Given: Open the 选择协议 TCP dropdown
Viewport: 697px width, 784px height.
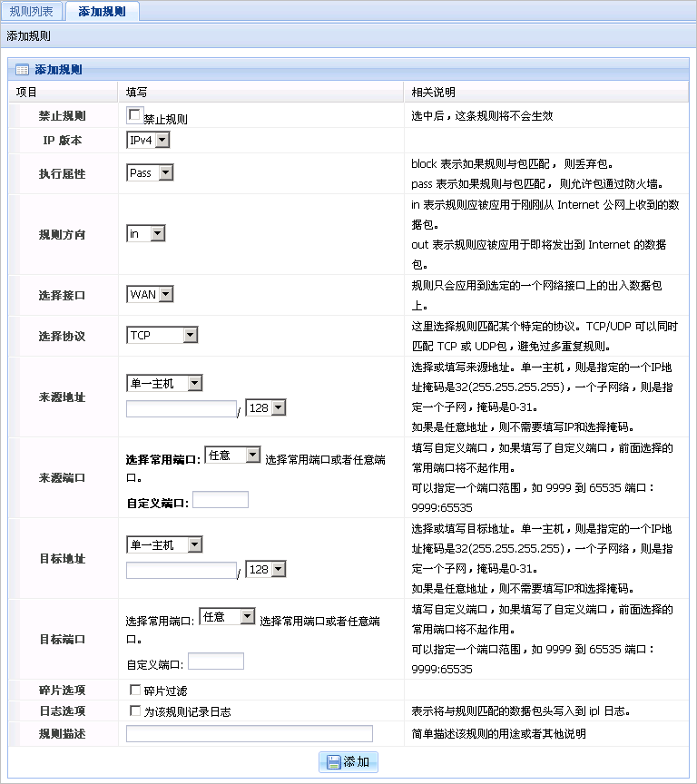Looking at the screenshot, I should click(162, 336).
